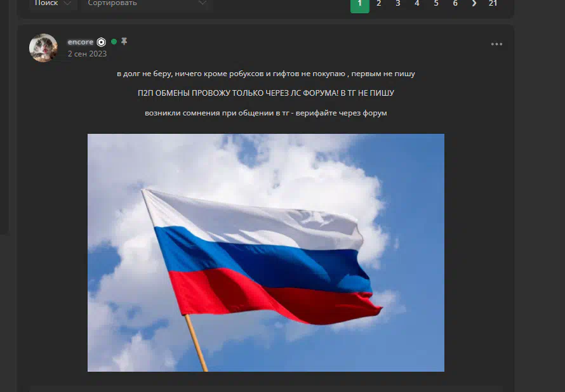Image resolution: width=565 pixels, height=392 pixels.
Task: Jump to last page 21
Action: point(493,4)
